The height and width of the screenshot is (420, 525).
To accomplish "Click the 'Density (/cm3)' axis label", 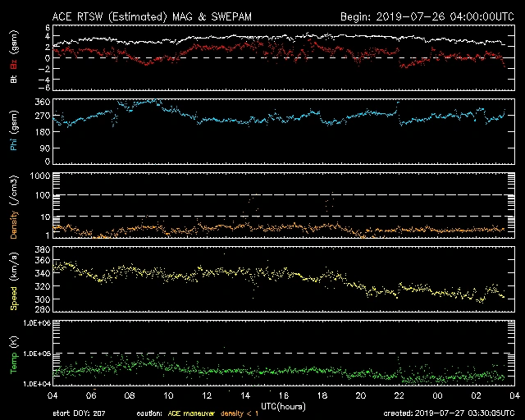I will (14, 207).
